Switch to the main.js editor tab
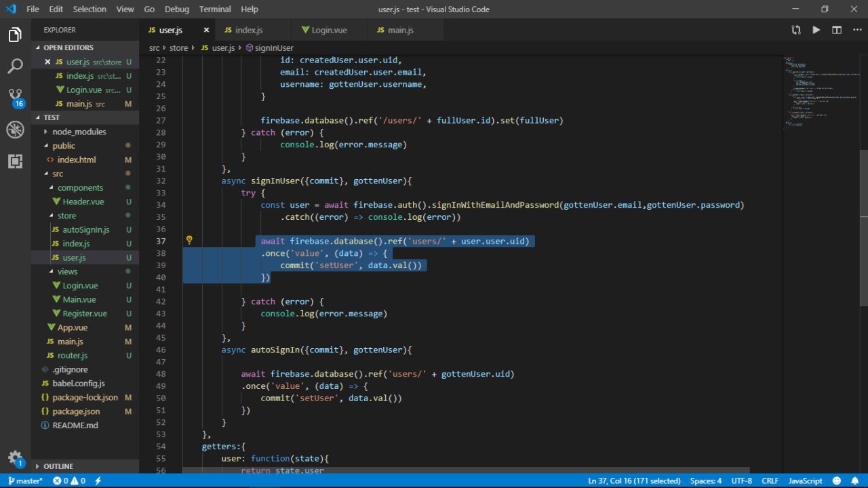 (406, 30)
